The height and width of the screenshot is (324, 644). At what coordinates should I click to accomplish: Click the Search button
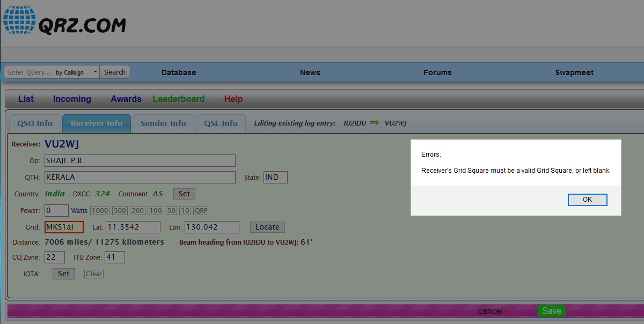tap(115, 72)
